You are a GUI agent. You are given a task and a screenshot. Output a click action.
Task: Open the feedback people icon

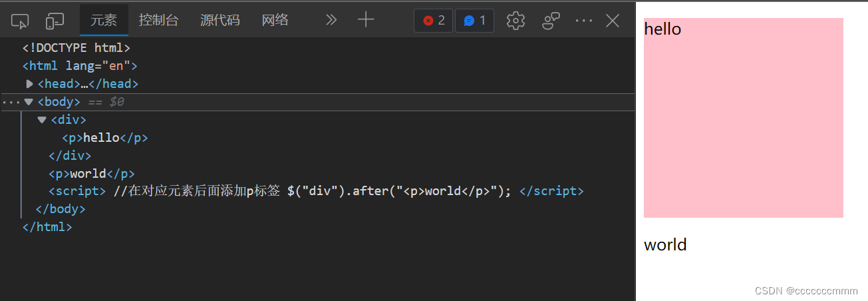[551, 21]
